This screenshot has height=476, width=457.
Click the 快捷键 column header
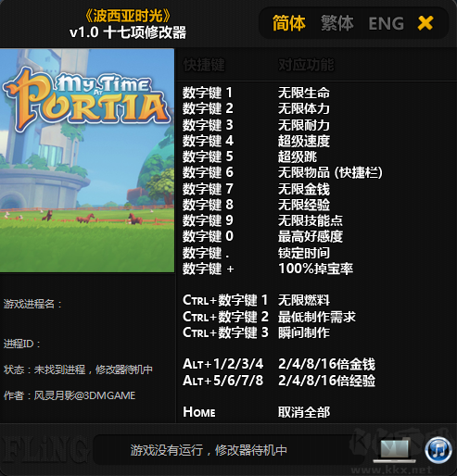coord(204,65)
